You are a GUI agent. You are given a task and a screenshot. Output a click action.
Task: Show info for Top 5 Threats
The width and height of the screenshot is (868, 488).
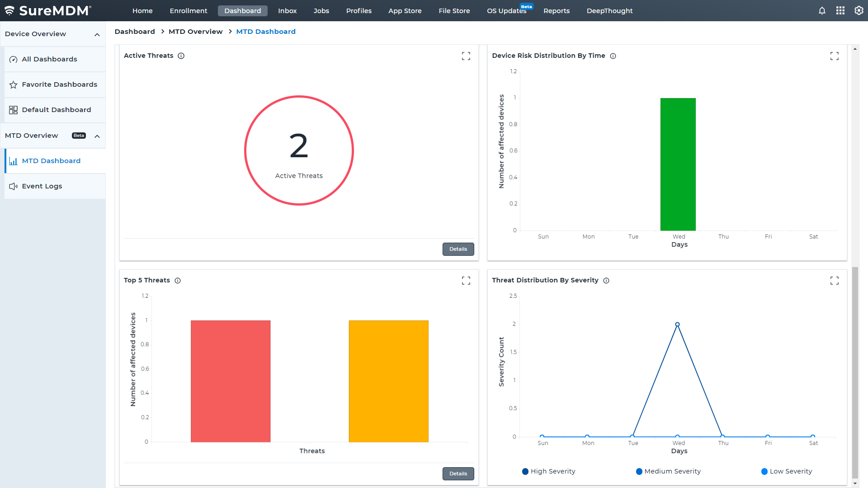(x=178, y=281)
